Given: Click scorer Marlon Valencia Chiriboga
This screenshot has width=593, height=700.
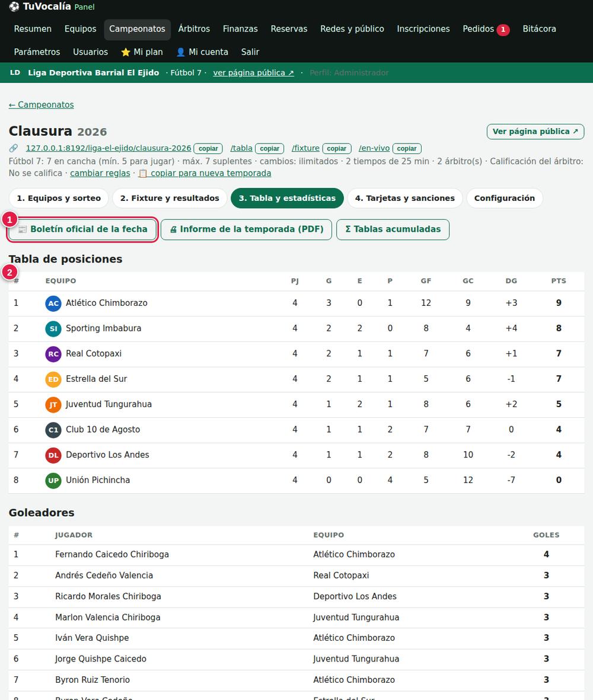Looking at the screenshot, I should pyautogui.click(x=107, y=618).
